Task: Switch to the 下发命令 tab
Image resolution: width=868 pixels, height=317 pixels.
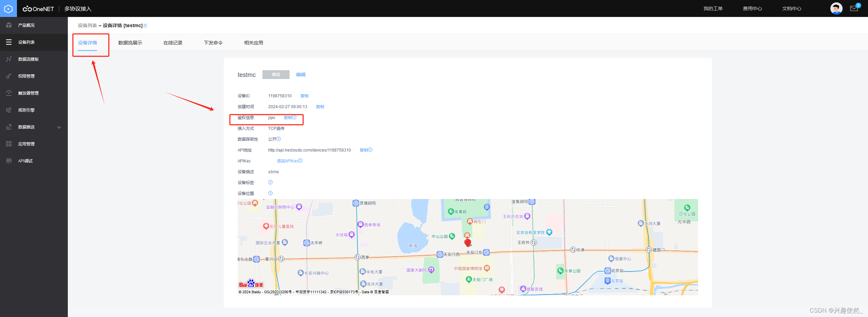Action: click(213, 43)
